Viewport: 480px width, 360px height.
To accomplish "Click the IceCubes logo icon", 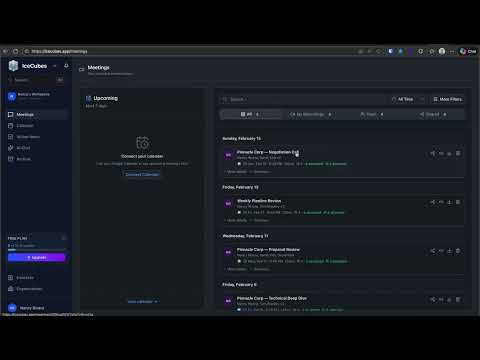I will tap(13, 66).
